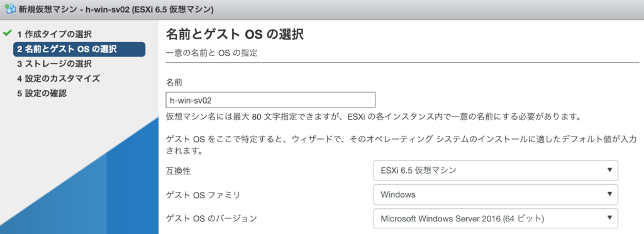The height and width of the screenshot is (234, 644).
Task: Select step 5 設定の確認
Action: click(42, 93)
